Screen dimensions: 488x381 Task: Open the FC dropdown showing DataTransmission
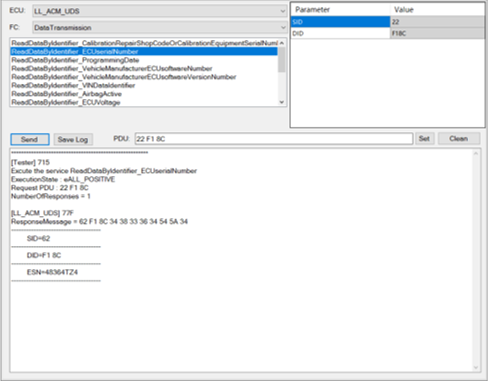point(160,27)
